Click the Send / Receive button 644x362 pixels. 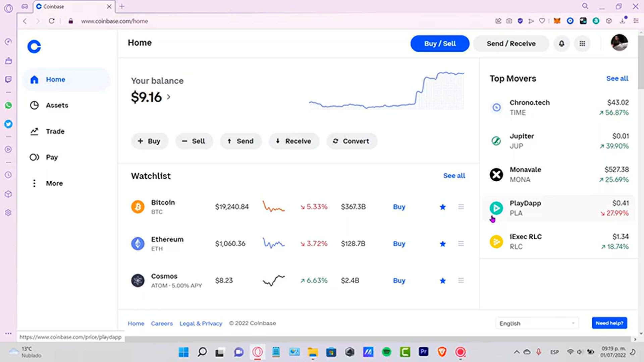click(x=511, y=44)
